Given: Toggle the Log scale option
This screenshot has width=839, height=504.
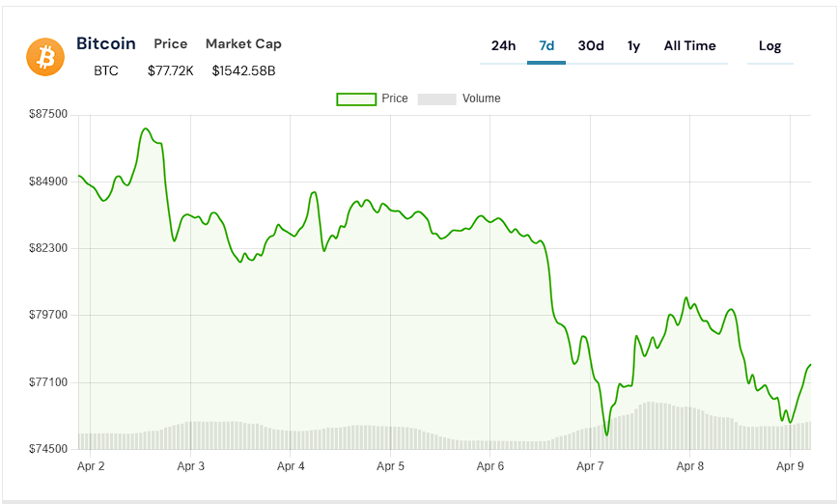Looking at the screenshot, I should pyautogui.click(x=770, y=46).
